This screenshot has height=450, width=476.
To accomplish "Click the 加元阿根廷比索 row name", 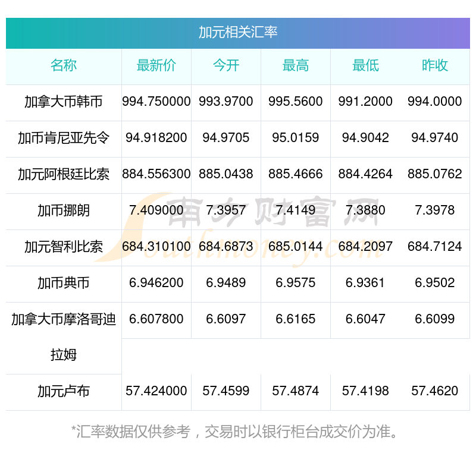I will pos(64,174).
